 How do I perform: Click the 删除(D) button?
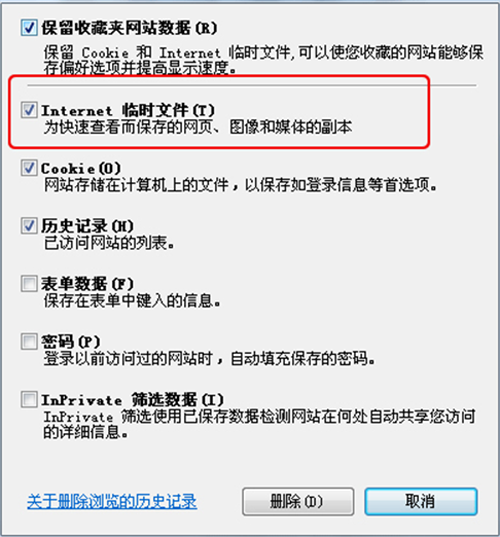[298, 501]
